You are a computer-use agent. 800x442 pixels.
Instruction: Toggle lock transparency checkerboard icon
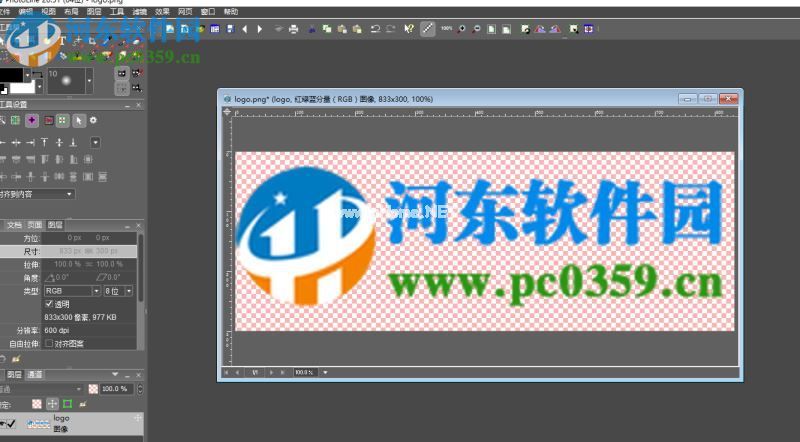(x=37, y=404)
